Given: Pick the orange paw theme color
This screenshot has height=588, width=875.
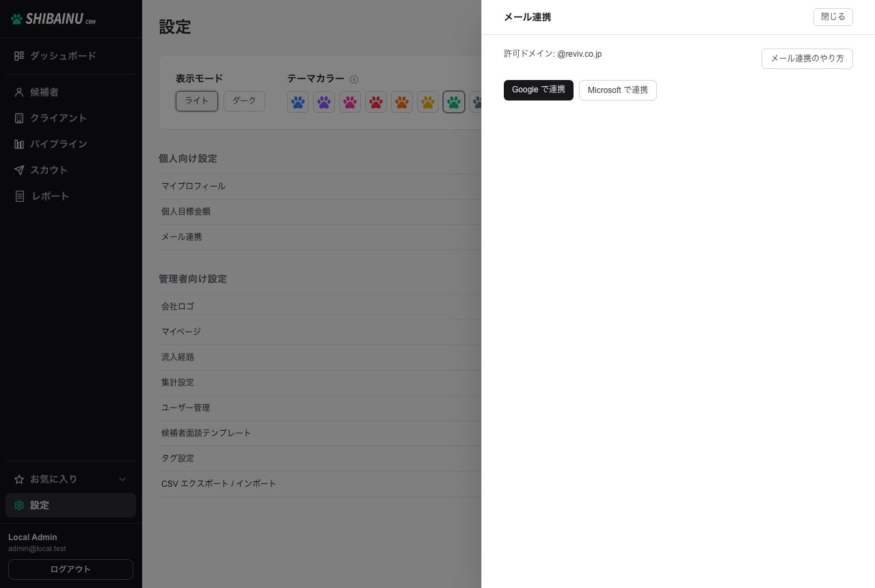Looking at the screenshot, I should pyautogui.click(x=402, y=102).
